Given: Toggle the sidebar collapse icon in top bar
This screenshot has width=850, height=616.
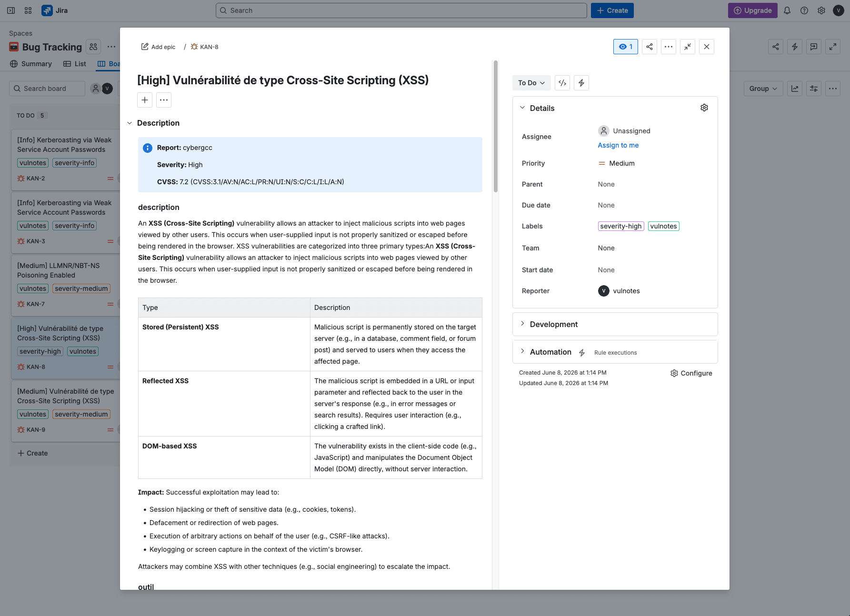Looking at the screenshot, I should (x=11, y=10).
